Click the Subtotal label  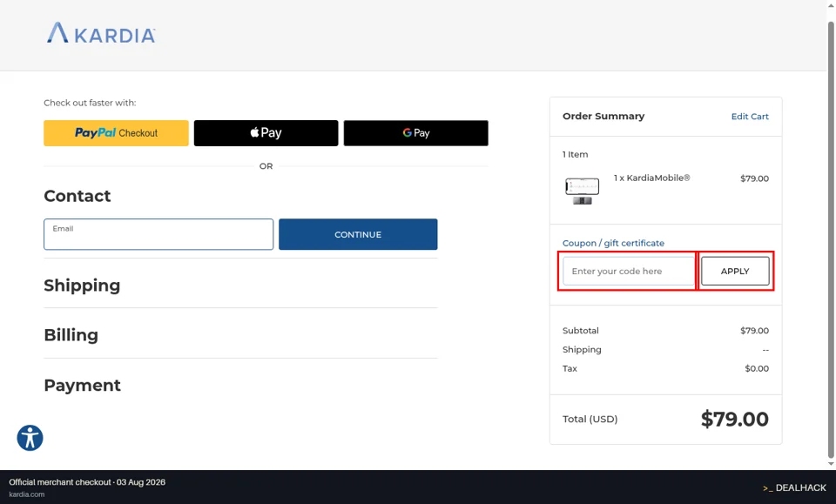581,330
